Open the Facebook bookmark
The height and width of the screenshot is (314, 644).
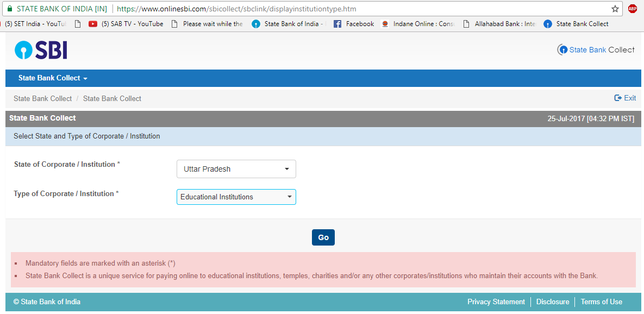[354, 24]
